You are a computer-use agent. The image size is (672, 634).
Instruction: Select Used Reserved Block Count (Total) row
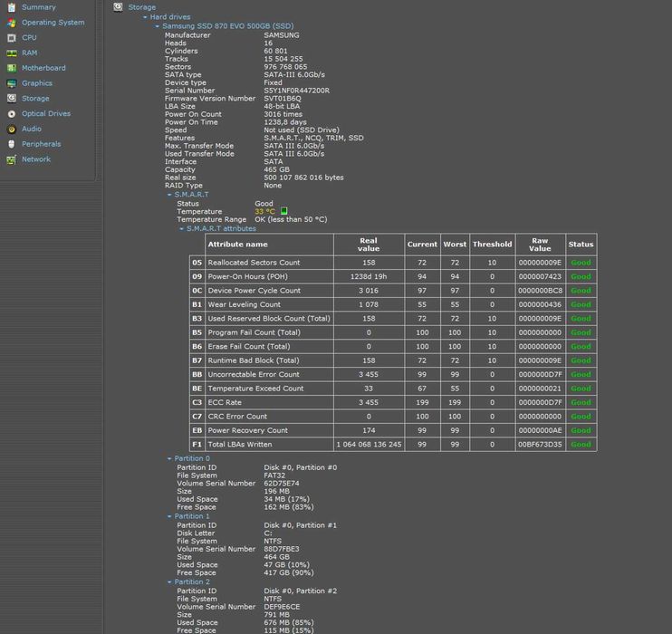coord(393,319)
